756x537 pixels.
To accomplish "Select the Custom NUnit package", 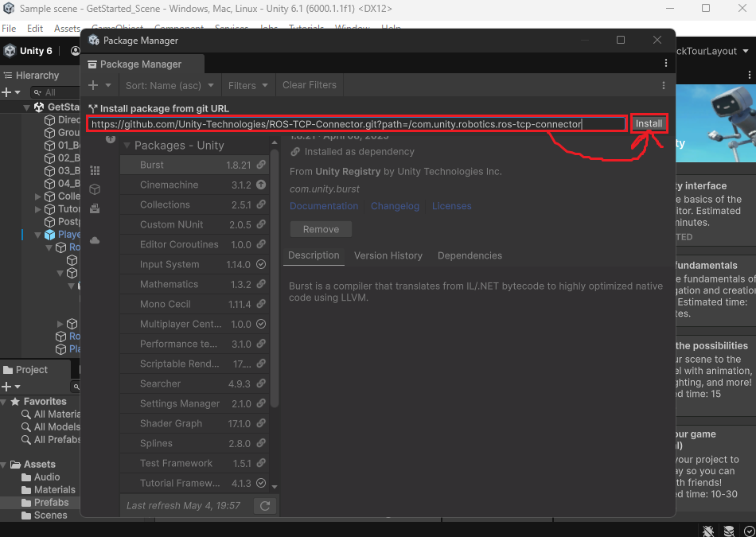I will (194, 224).
